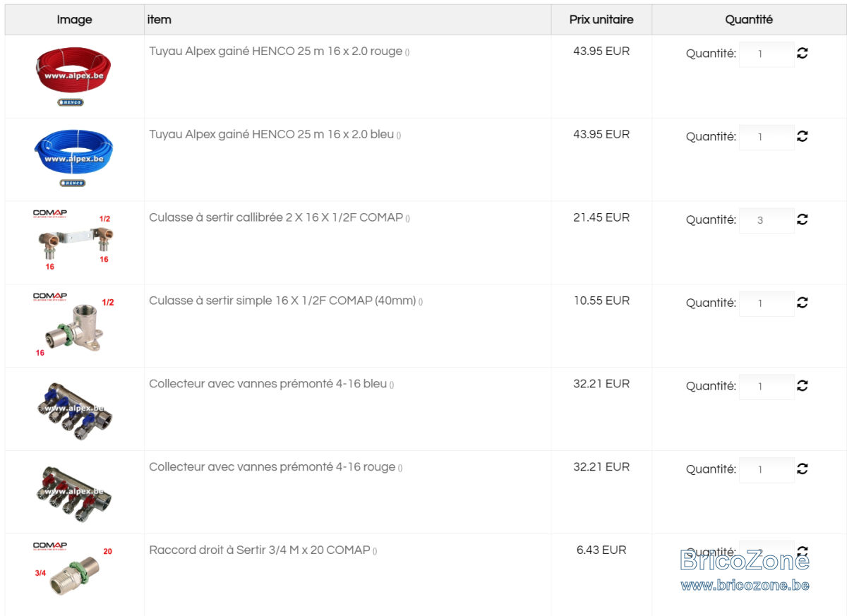847x616 pixels.
Task: Open Tuyau Alpex gainé HENCO rouge link
Action: pyautogui.click(x=276, y=52)
